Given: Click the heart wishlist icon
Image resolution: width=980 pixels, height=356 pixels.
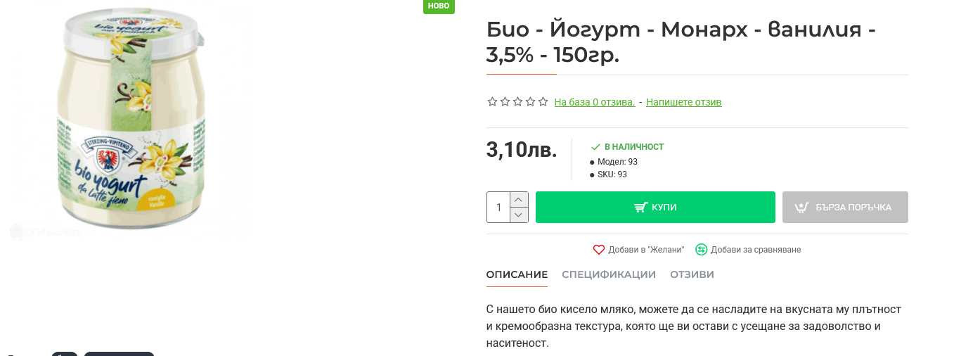Looking at the screenshot, I should (599, 250).
